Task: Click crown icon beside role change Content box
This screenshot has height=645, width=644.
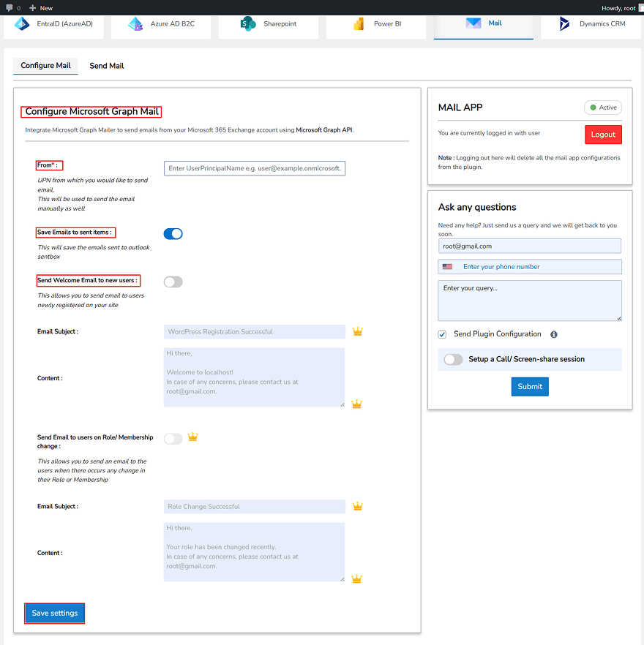Action: [x=356, y=578]
